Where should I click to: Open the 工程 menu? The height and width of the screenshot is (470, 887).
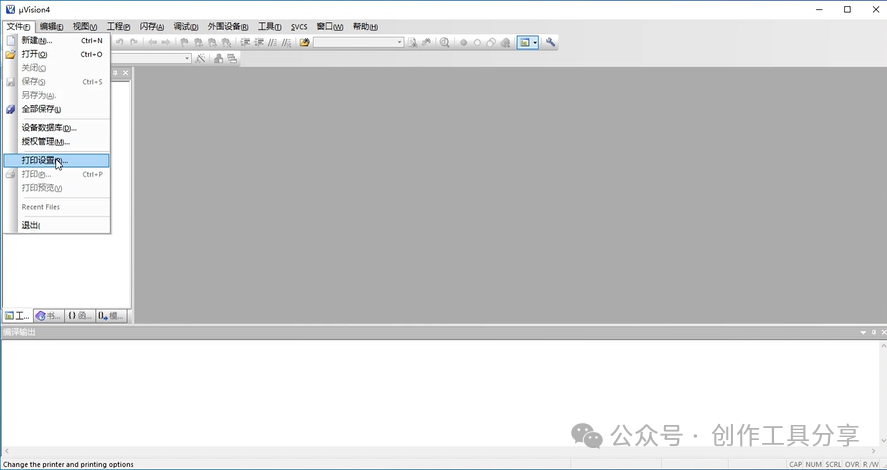pos(118,27)
